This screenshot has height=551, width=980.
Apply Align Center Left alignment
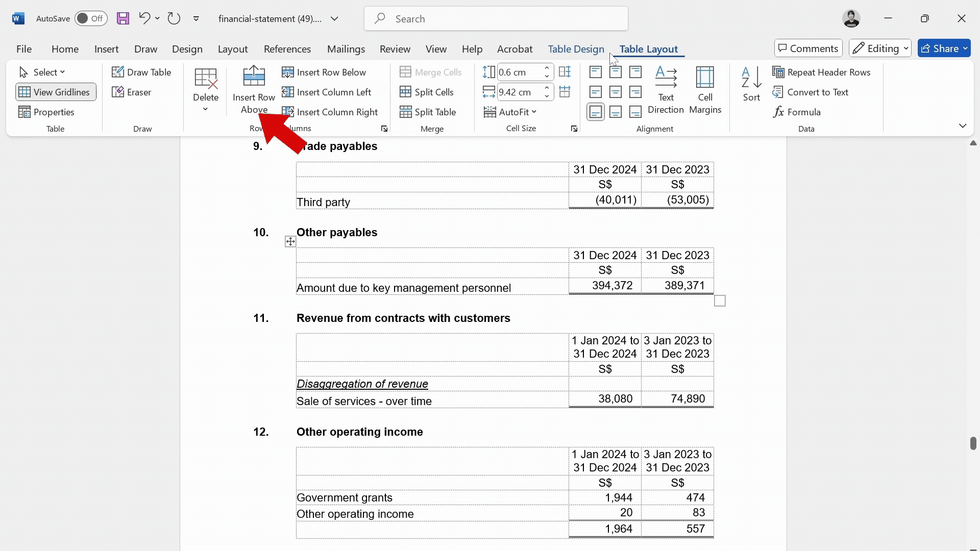595,92
